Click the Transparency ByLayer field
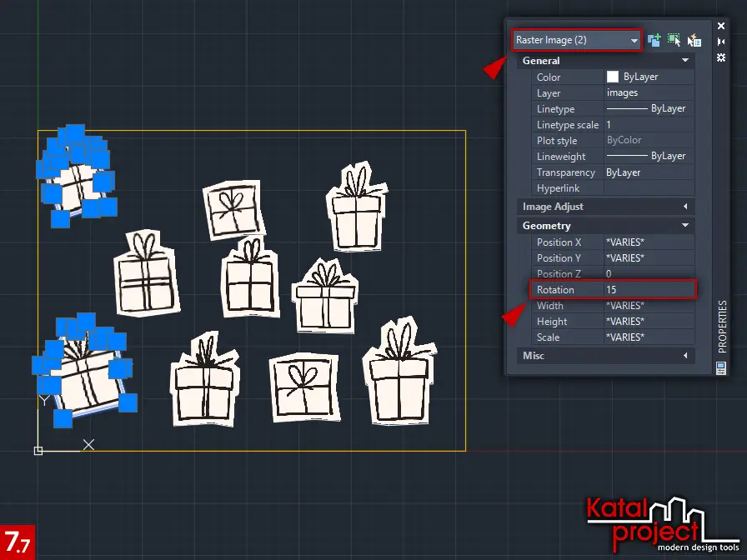This screenshot has width=747, height=560. pos(649,172)
